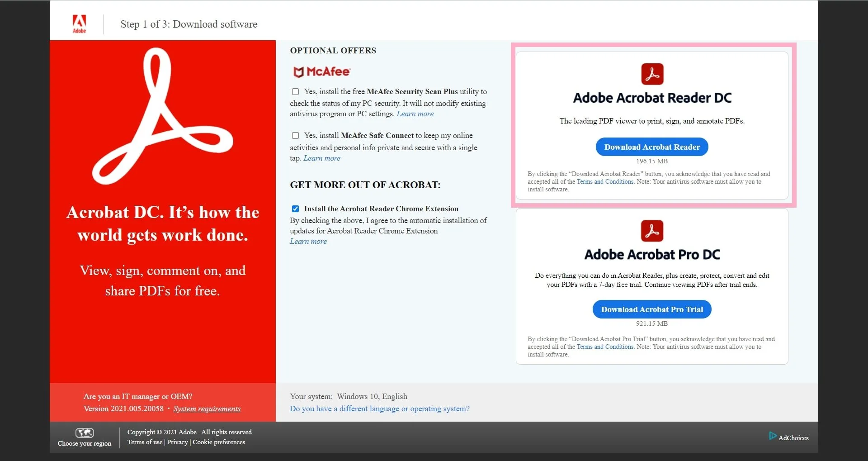Click the McAfee logo
868x461 pixels.
322,71
